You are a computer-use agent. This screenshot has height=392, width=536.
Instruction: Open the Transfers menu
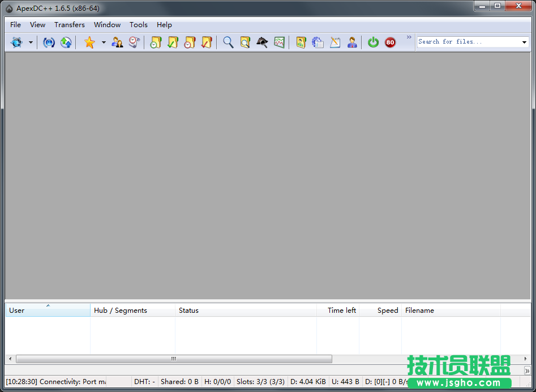[69, 24]
